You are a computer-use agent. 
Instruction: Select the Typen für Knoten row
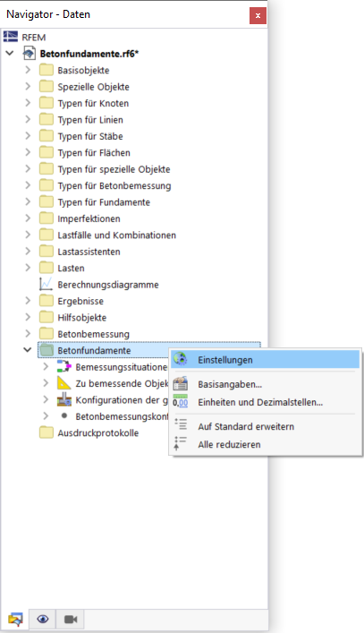(x=93, y=103)
